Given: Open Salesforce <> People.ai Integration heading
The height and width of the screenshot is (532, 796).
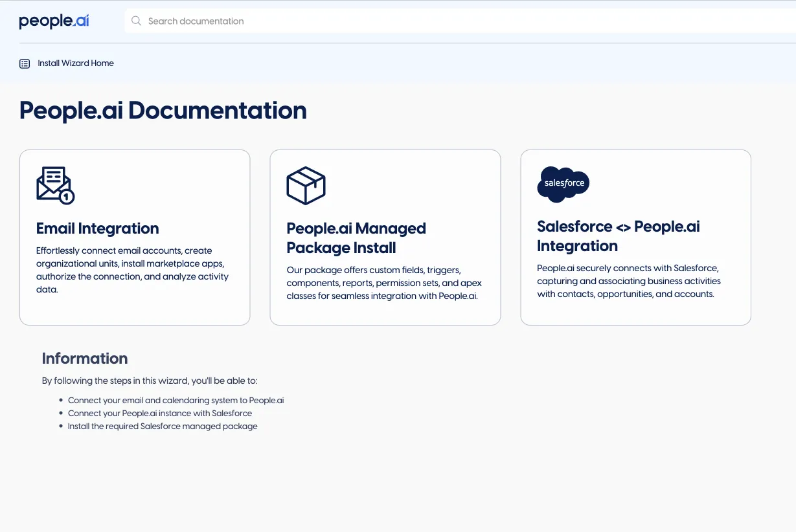Looking at the screenshot, I should 619,236.
